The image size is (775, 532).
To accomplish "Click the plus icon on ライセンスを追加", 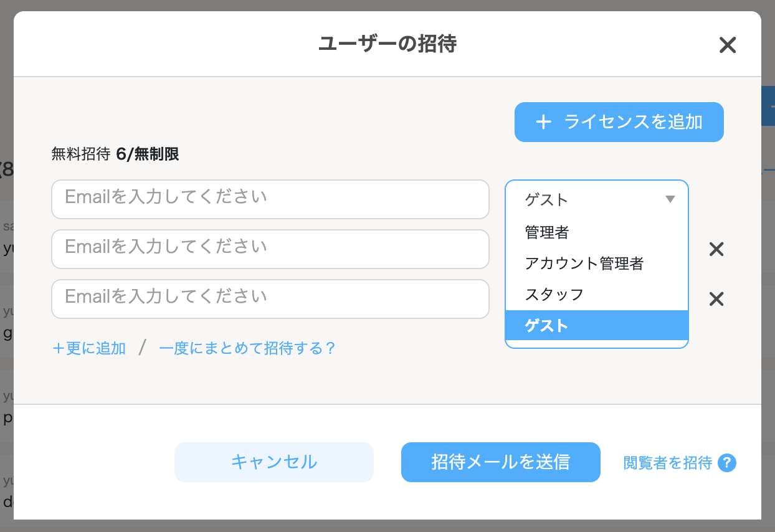I will click(x=544, y=122).
